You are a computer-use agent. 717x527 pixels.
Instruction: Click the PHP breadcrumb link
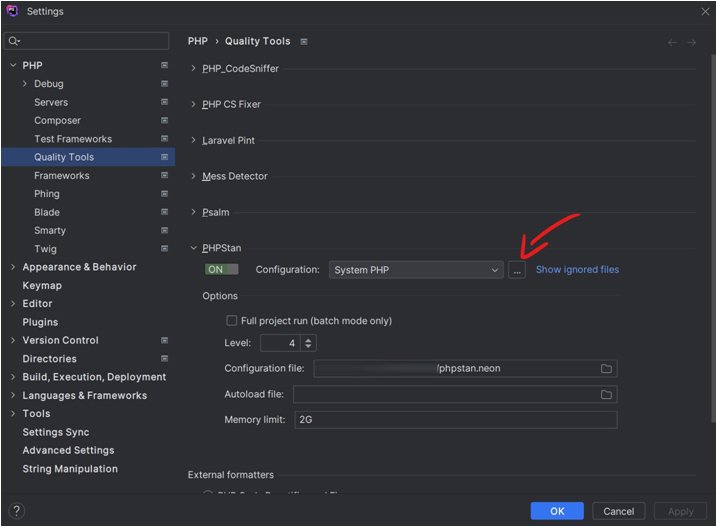pyautogui.click(x=198, y=41)
